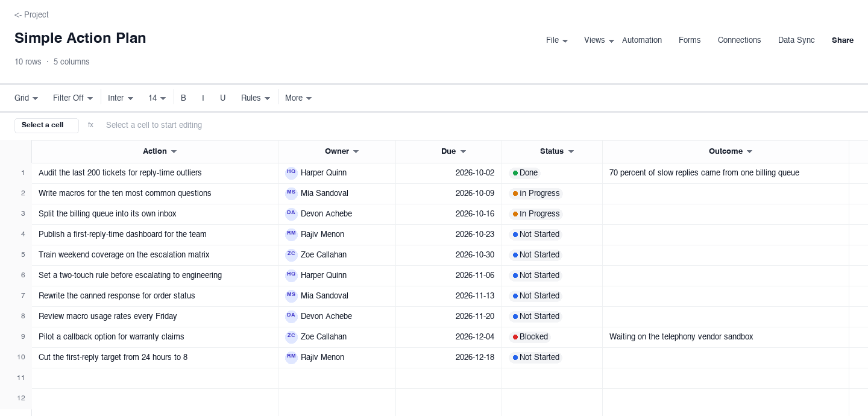Toggle italic formatting with I
The height and width of the screenshot is (416, 868).
tap(203, 98)
